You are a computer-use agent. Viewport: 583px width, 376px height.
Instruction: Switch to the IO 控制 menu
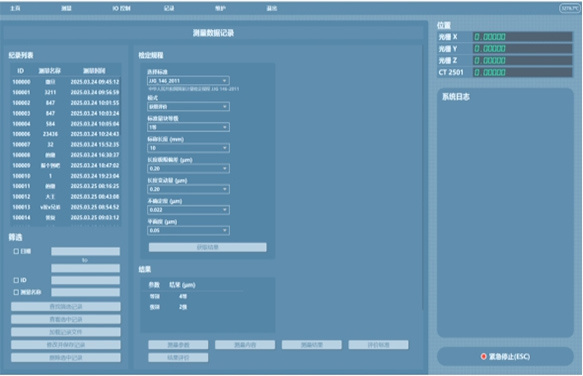coord(121,8)
